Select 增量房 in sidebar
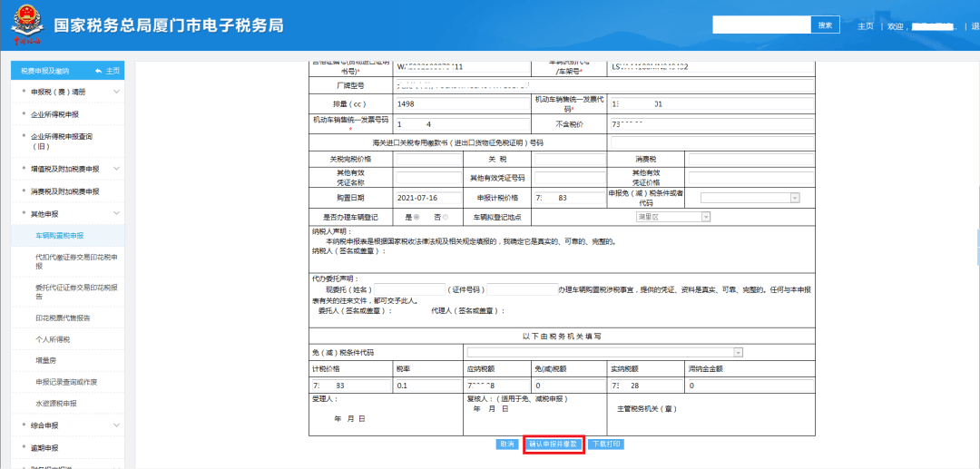The image size is (980, 469). pos(46,361)
